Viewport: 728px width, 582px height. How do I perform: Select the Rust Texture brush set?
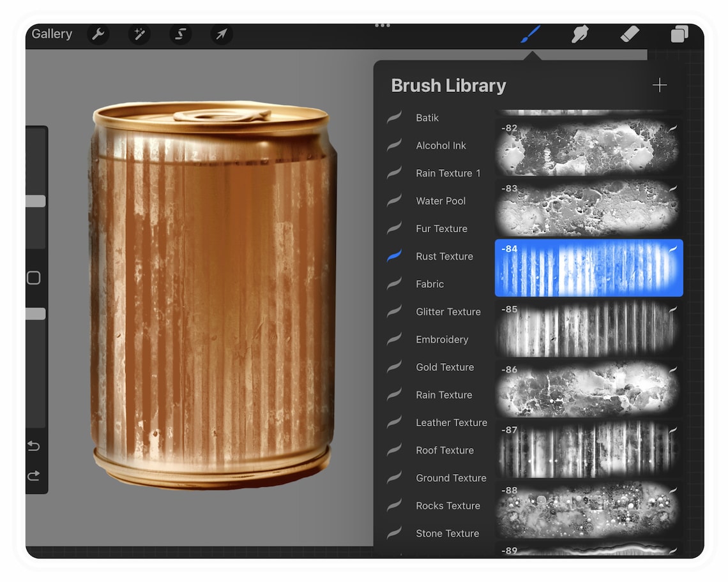point(444,256)
